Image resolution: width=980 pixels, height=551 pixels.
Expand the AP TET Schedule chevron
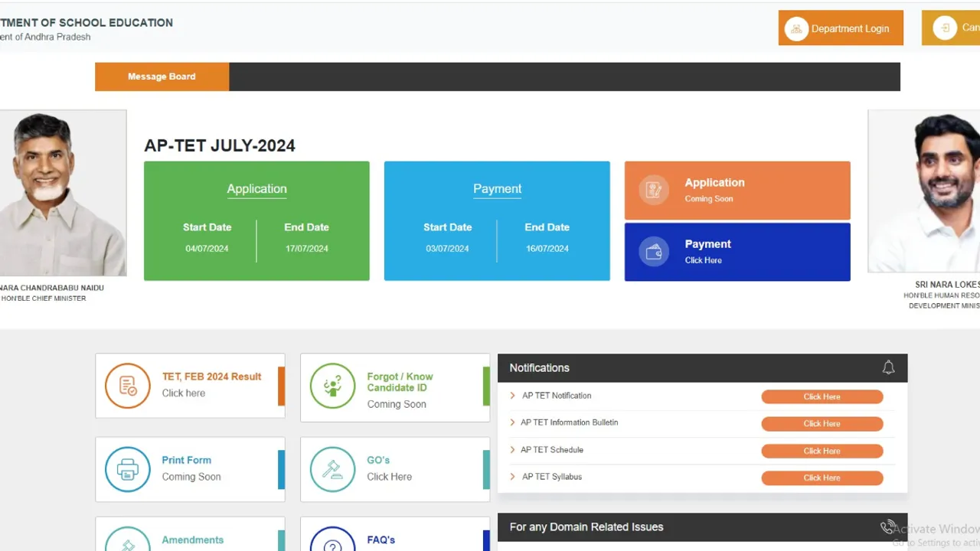click(x=512, y=450)
